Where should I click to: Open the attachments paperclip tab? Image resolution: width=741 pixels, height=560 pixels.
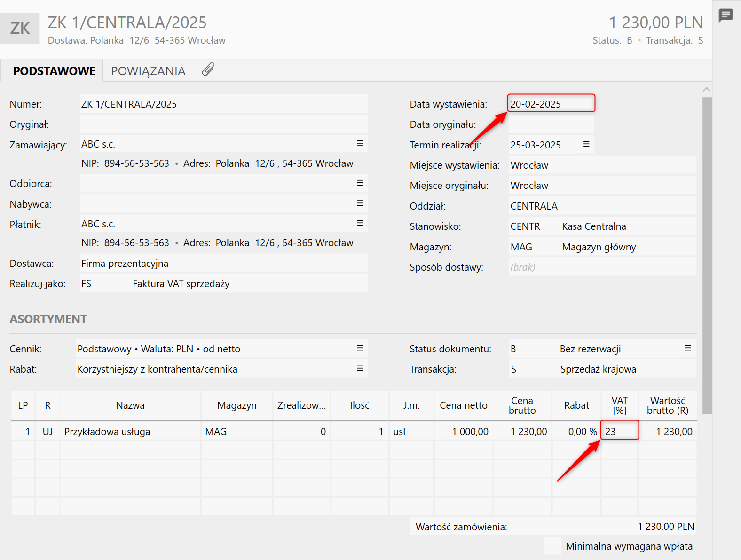tap(208, 70)
